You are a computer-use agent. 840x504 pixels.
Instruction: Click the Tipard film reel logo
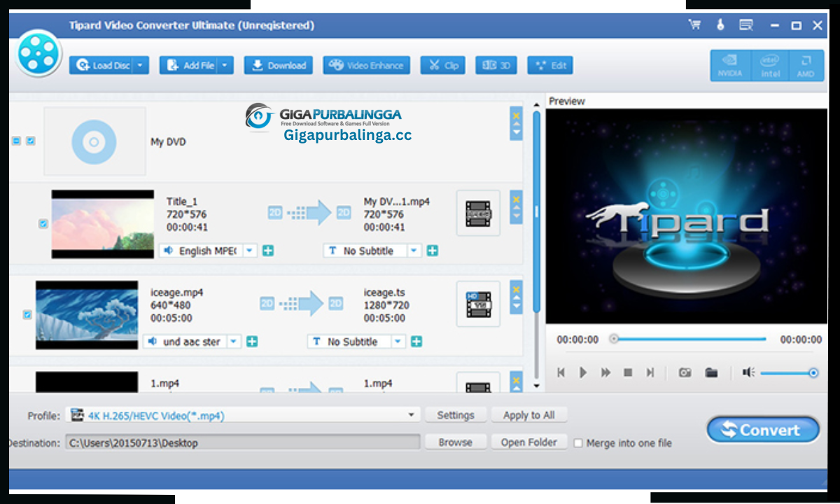39,53
